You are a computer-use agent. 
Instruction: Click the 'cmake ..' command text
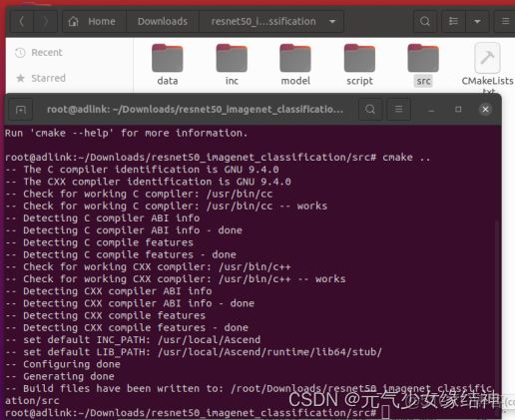(406, 158)
